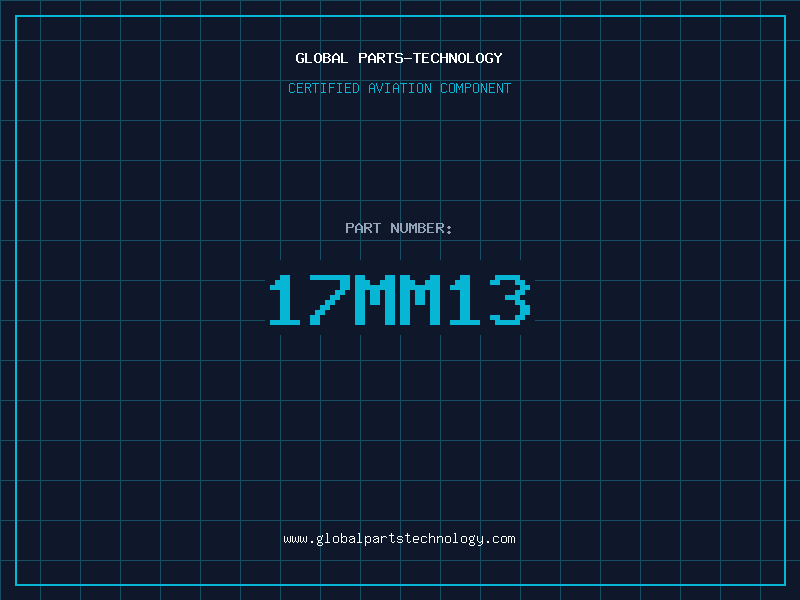
Task: Select the CERTIFIED AVIATION COMPONENT subtitle
Action: pyautogui.click(x=399, y=88)
